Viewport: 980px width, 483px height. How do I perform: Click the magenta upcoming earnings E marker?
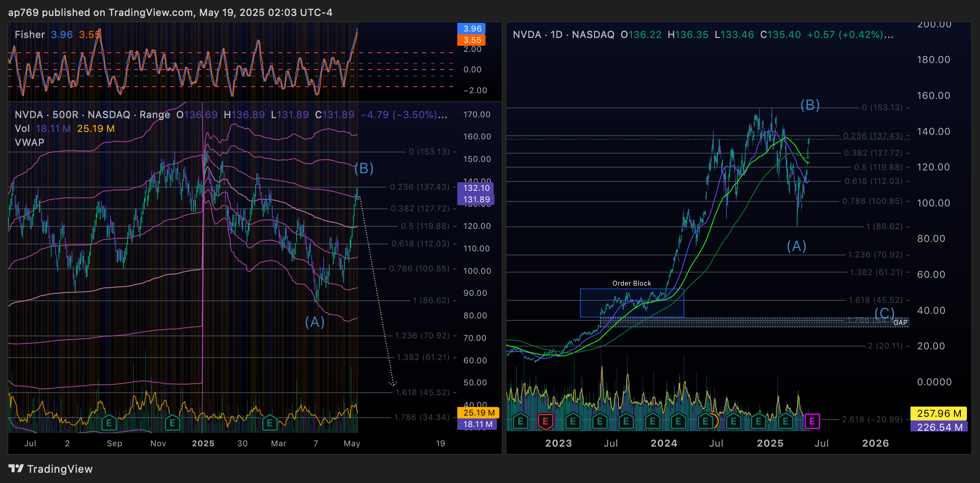point(812,421)
